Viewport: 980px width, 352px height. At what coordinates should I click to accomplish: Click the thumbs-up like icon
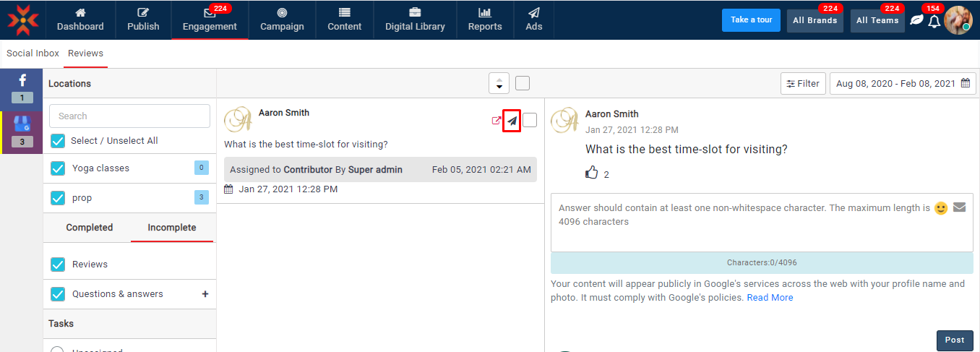[592, 173]
